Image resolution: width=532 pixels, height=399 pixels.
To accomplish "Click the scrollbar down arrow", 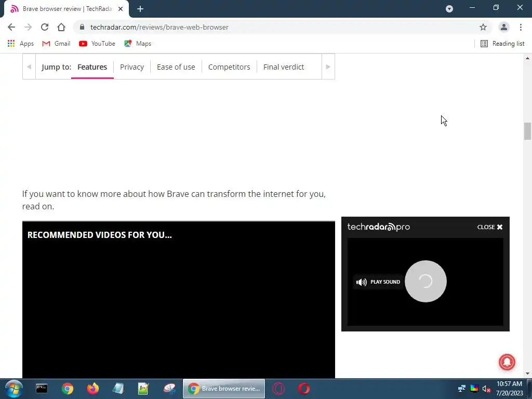I will pyautogui.click(x=527, y=374).
